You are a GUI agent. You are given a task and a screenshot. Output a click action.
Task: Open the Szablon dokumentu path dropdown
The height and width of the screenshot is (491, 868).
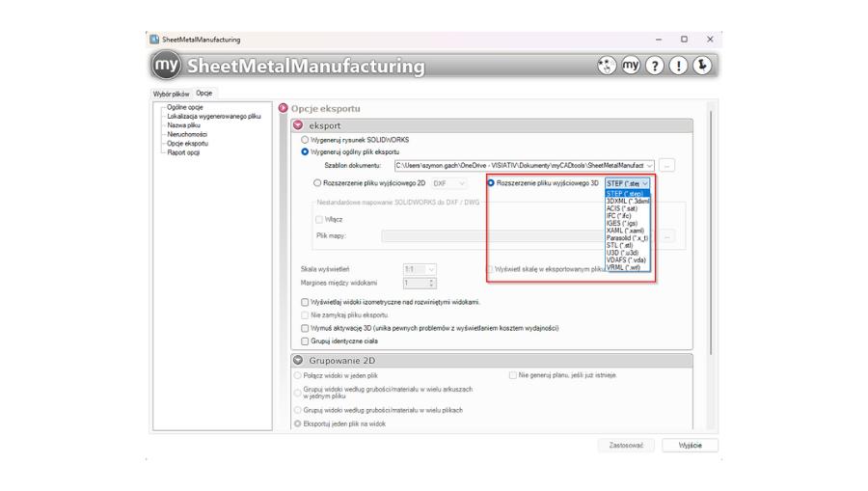pos(649,166)
